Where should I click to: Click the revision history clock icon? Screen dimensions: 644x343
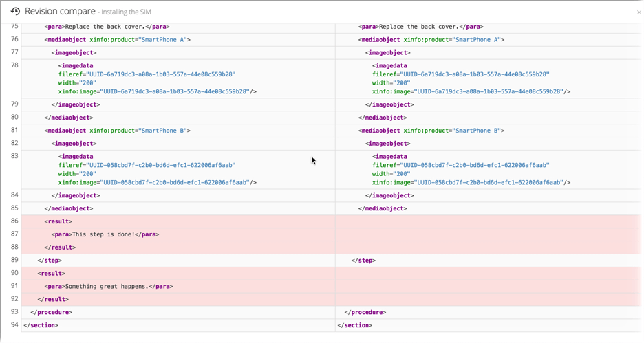(15, 12)
